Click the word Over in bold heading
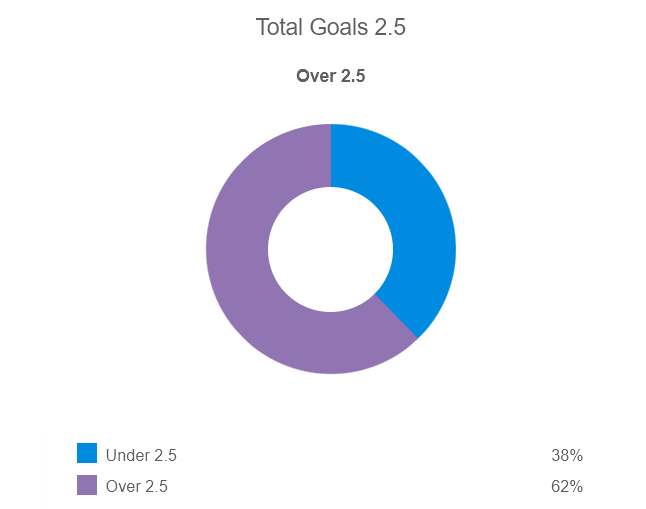Image resolution: width=646 pixels, height=509 pixels. point(316,76)
